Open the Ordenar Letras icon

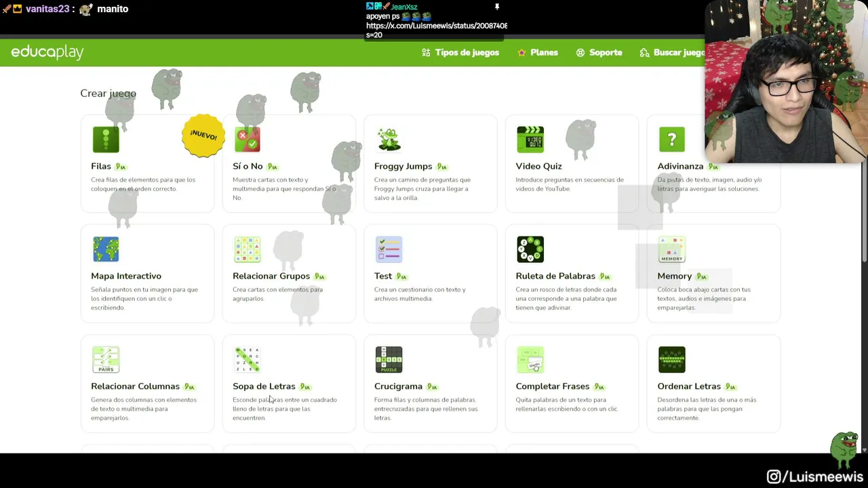click(672, 360)
